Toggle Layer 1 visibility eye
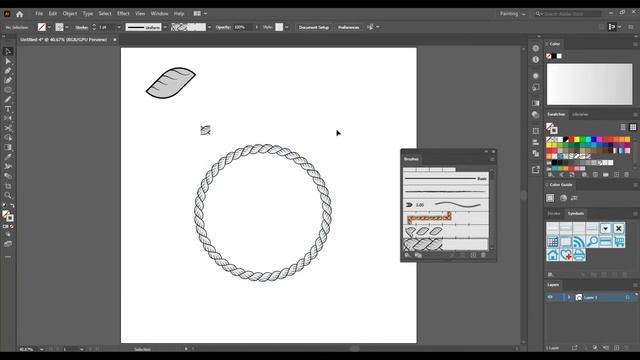Image resolution: width=640 pixels, height=360 pixels. [550, 297]
